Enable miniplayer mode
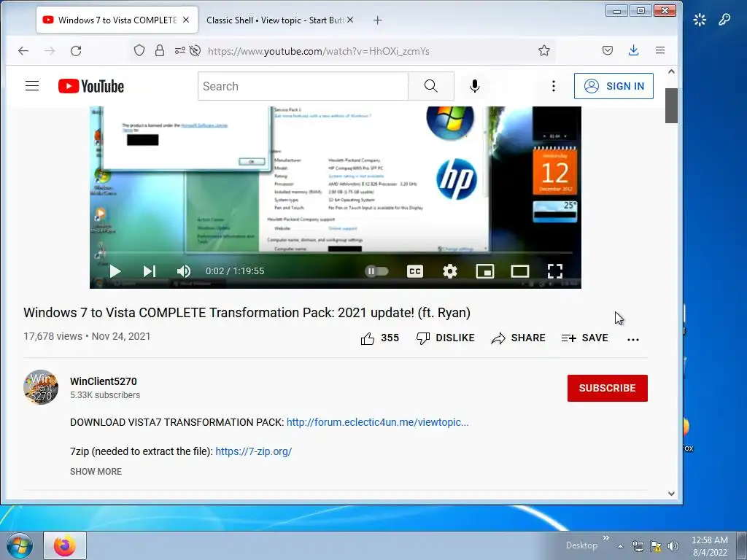The image size is (747, 560). point(485,271)
